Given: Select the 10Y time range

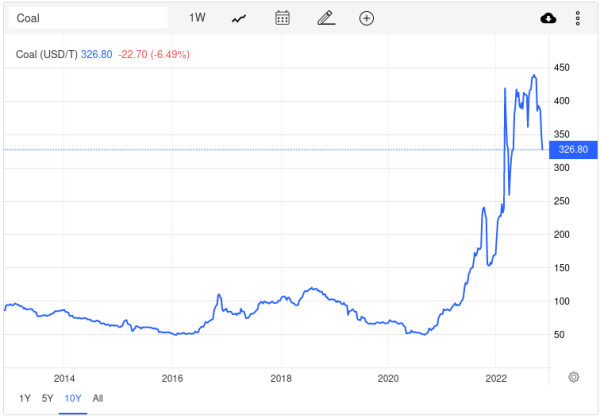Looking at the screenshot, I should pyautogui.click(x=72, y=398).
